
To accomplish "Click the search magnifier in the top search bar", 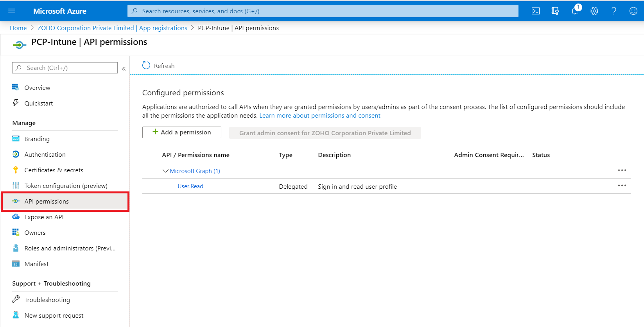I will [x=135, y=11].
